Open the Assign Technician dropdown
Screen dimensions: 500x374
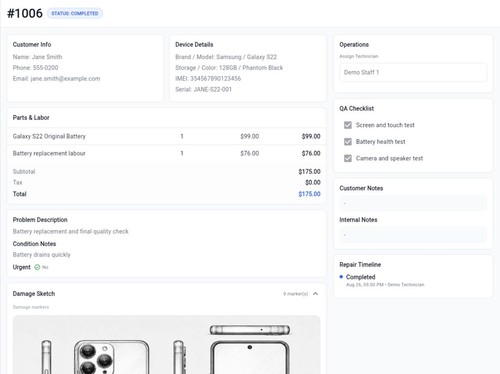coord(413,72)
